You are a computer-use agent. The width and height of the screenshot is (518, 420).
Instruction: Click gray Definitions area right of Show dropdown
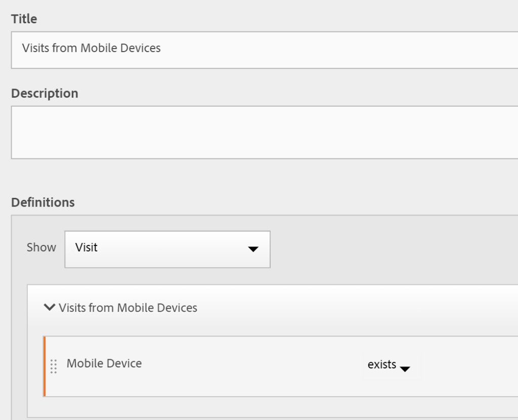click(395, 249)
